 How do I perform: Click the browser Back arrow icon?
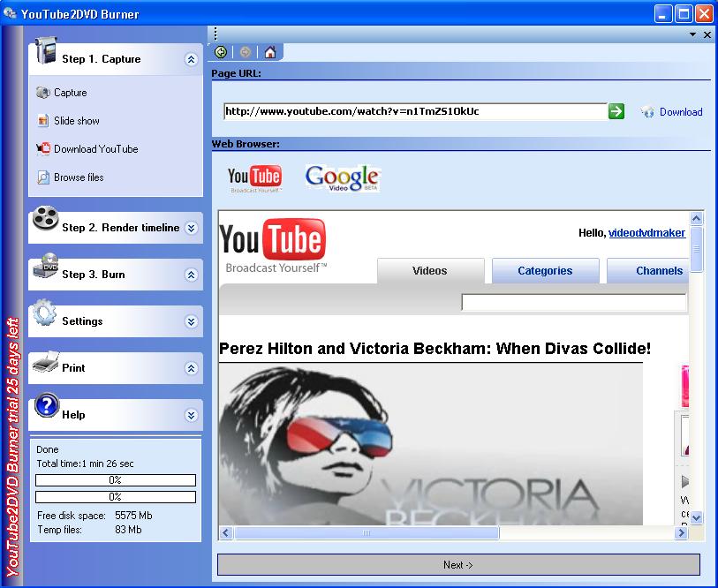[221, 52]
